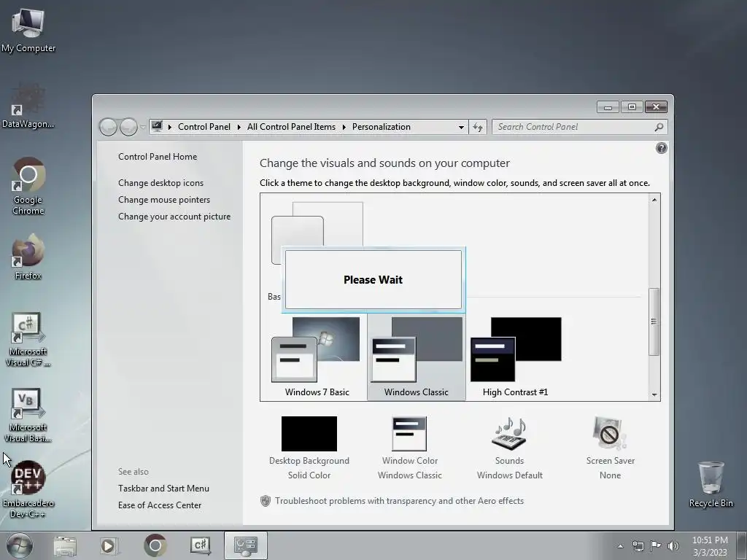Open Microsoft Visual C# desktop shortcut
The image size is (747, 560).
pos(28,339)
